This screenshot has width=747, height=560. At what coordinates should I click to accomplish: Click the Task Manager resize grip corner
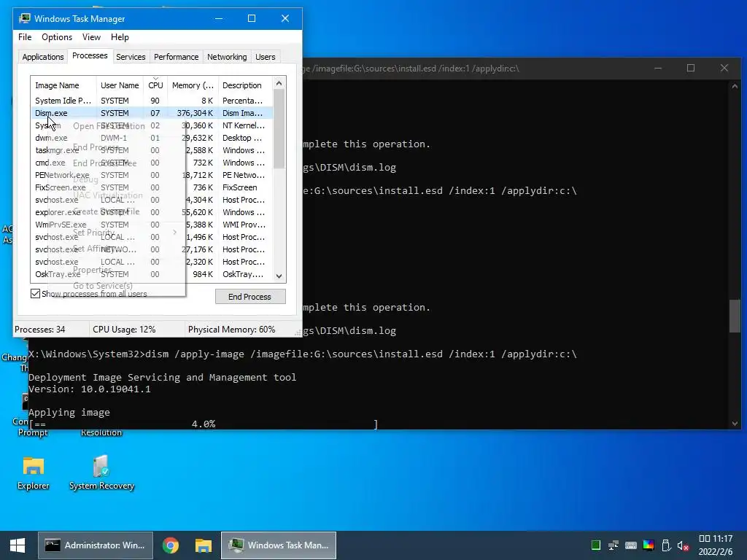(x=298, y=332)
